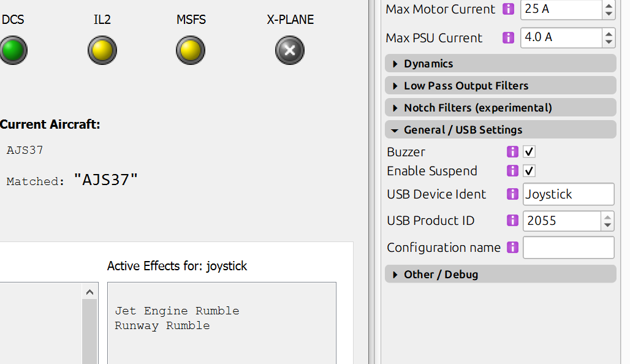Show info for USB Device Ident
Screen dimensions: 630x364
(513, 194)
